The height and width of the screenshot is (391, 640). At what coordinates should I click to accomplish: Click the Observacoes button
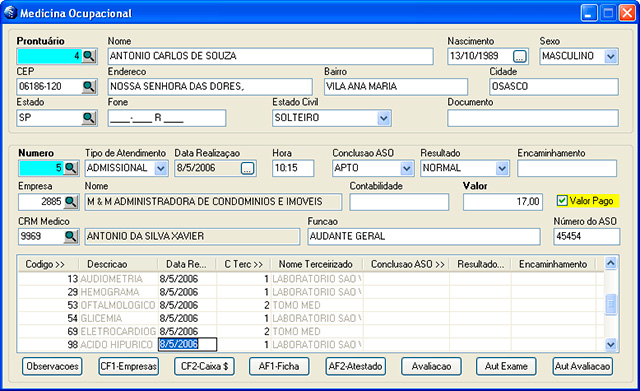pos(52,367)
